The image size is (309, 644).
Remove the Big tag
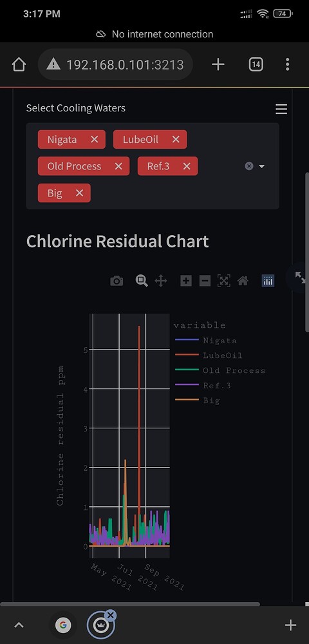pos(80,193)
